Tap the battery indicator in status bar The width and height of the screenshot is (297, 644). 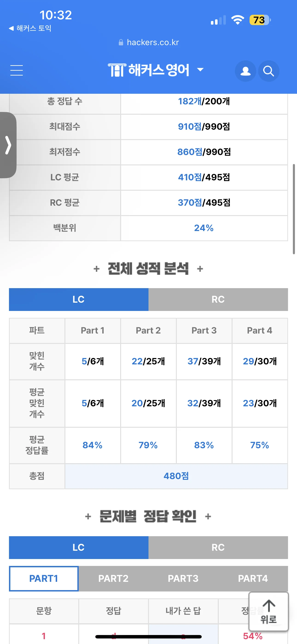(x=260, y=20)
